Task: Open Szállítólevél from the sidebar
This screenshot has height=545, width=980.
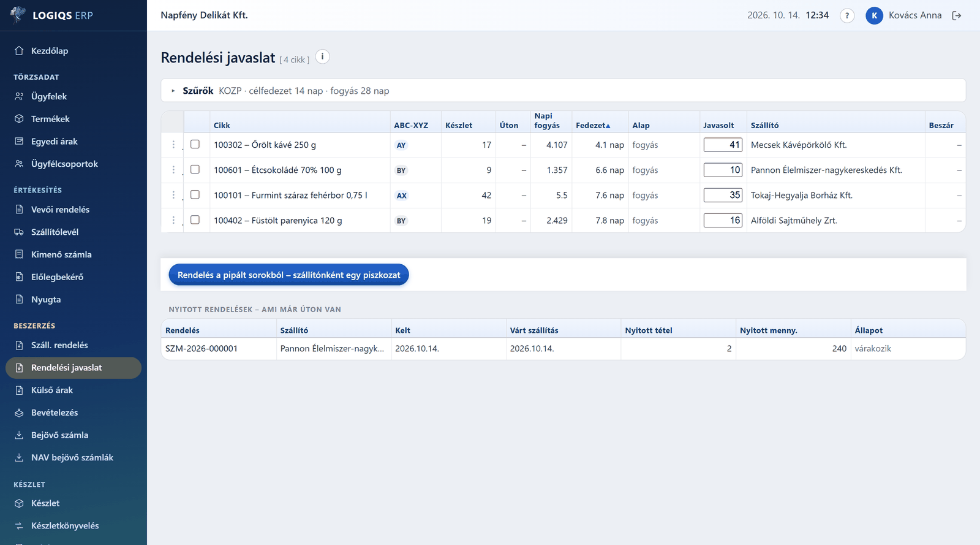Action: [73, 232]
